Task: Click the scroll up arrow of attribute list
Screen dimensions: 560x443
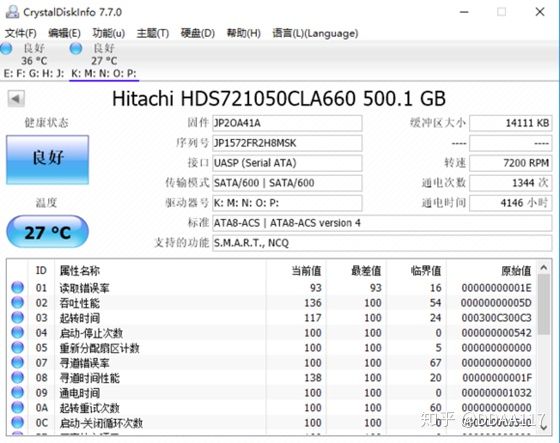Action: pos(544,267)
